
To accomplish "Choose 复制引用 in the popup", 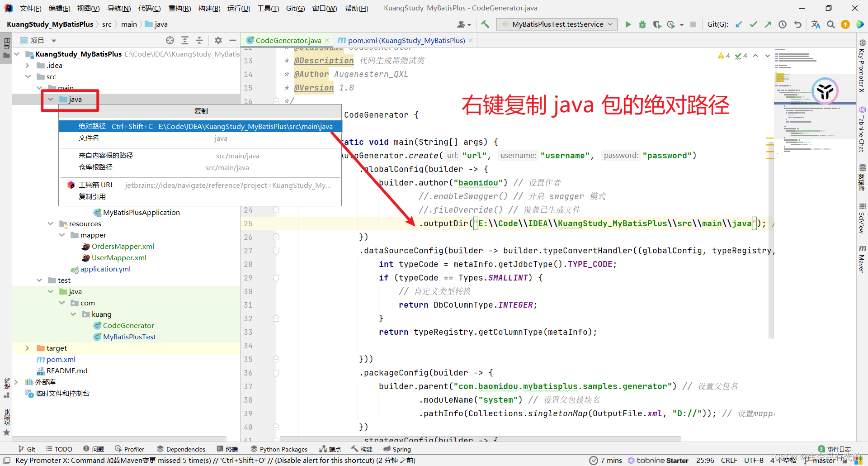I will click(200, 196).
